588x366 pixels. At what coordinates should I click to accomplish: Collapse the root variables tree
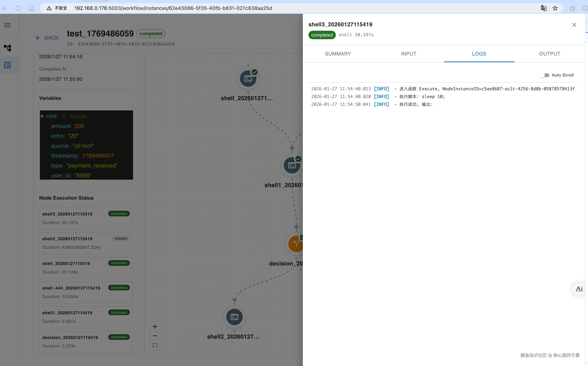click(42, 116)
